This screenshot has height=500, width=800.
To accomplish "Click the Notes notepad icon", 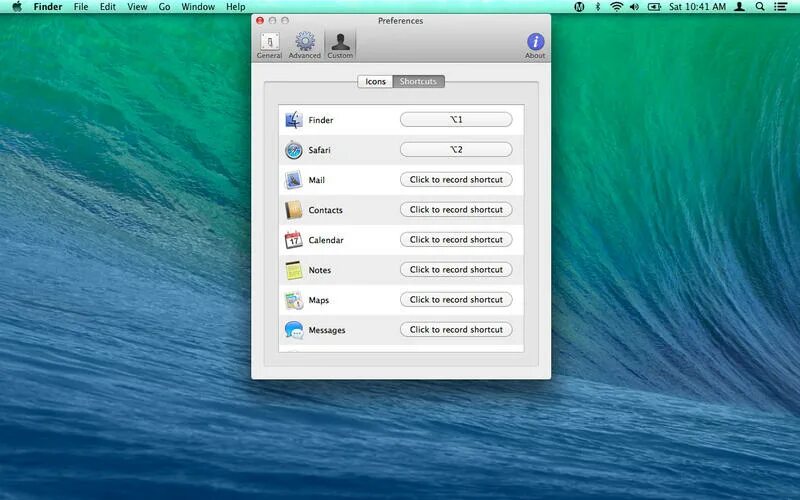I will tap(294, 270).
